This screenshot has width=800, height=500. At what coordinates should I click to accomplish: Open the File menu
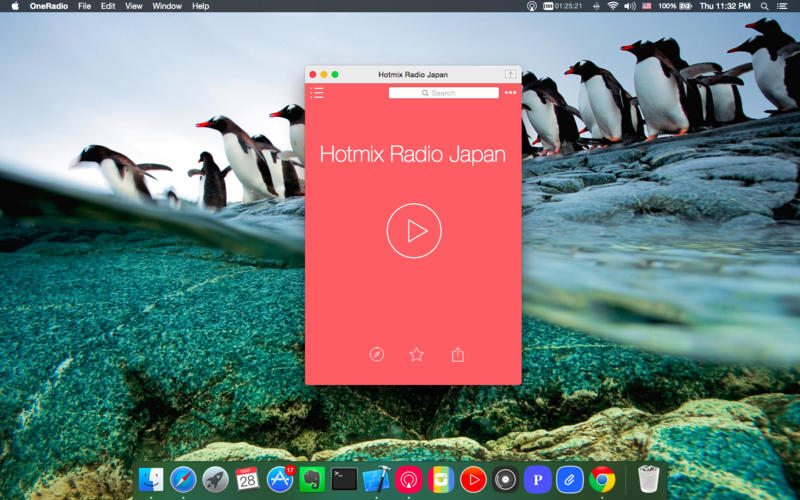click(84, 6)
